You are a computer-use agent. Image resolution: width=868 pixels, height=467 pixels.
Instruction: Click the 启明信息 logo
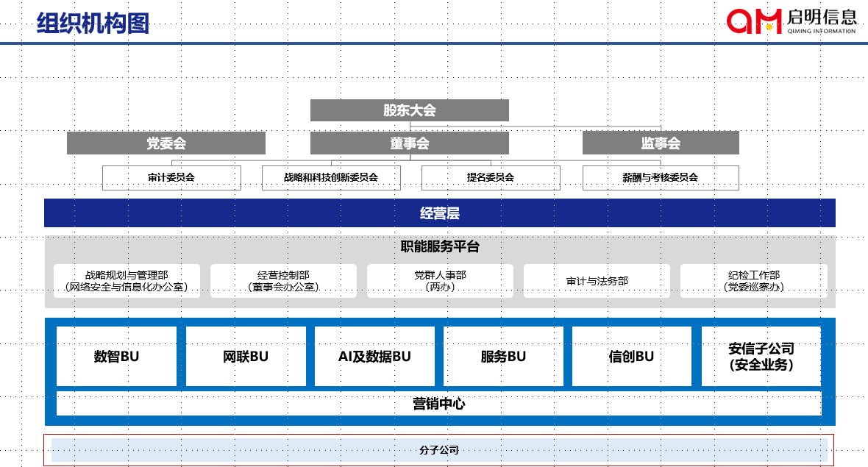[791, 21]
